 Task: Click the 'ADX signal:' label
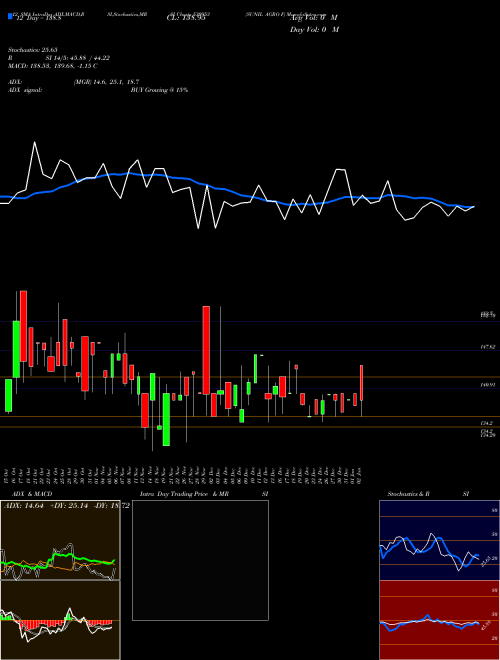[25, 90]
